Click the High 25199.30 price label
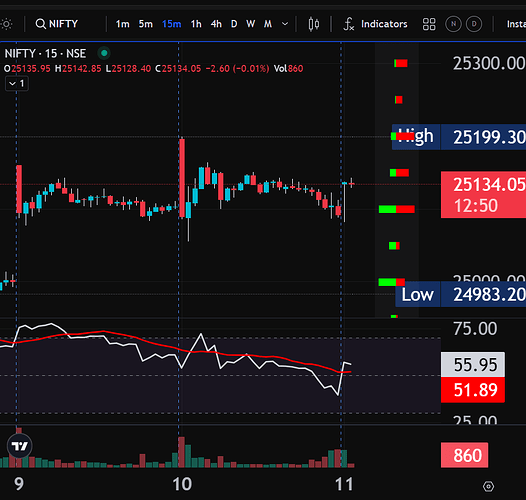This screenshot has height=500, width=526. (x=459, y=137)
